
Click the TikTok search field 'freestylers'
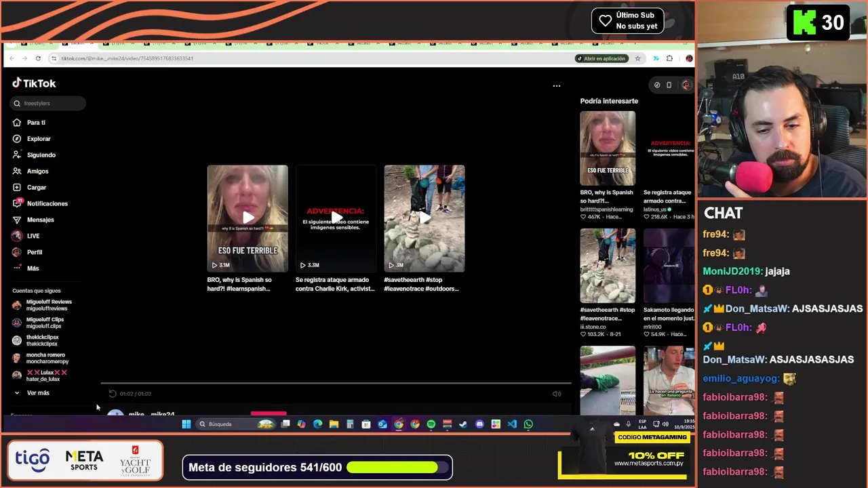click(47, 104)
